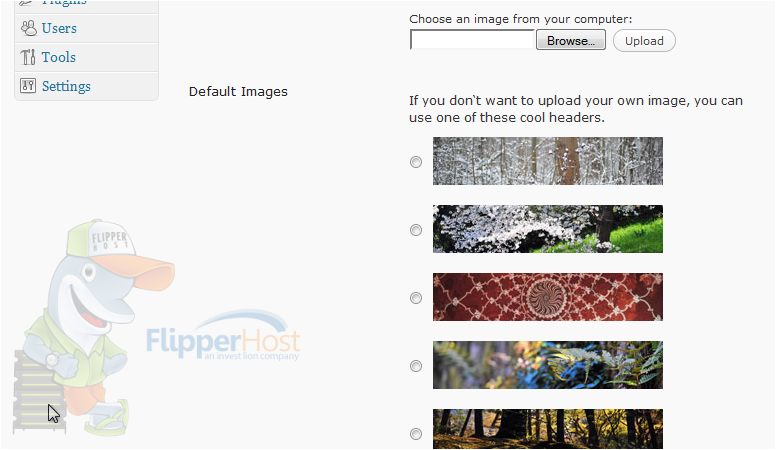
Task: Click the Upload button
Action: 644,41
